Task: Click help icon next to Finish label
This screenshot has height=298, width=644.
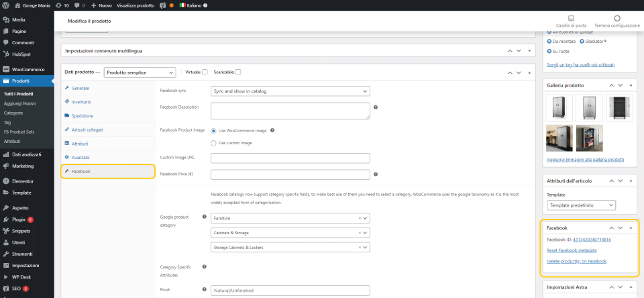Action: pos(204,289)
